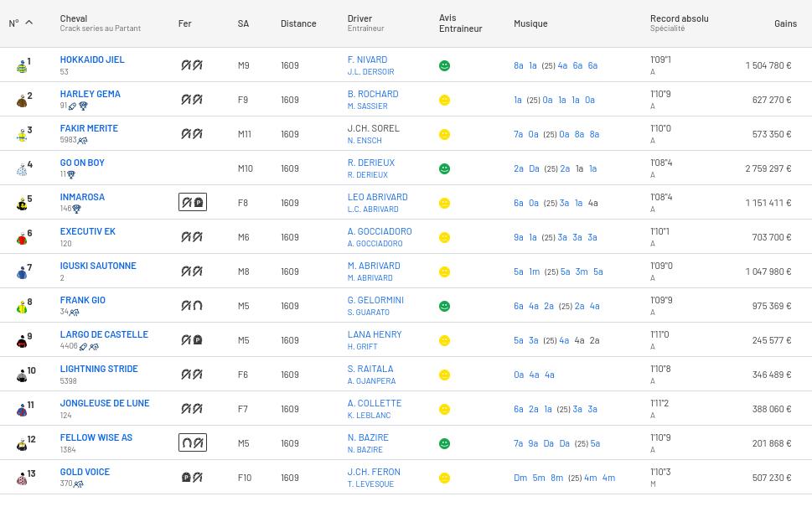This screenshot has height=512, width=812.
Task: Click the Record absolu column header
Action: click(679, 18)
